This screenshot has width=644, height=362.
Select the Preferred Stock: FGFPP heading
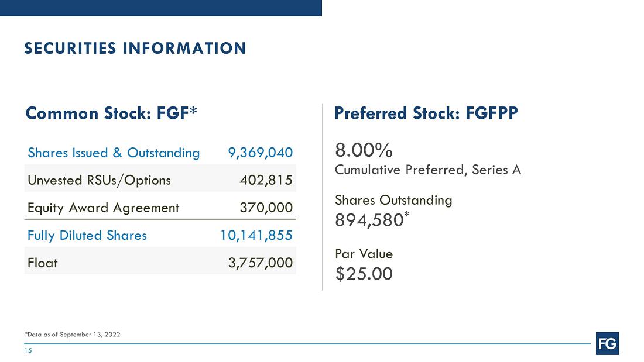tap(426, 113)
